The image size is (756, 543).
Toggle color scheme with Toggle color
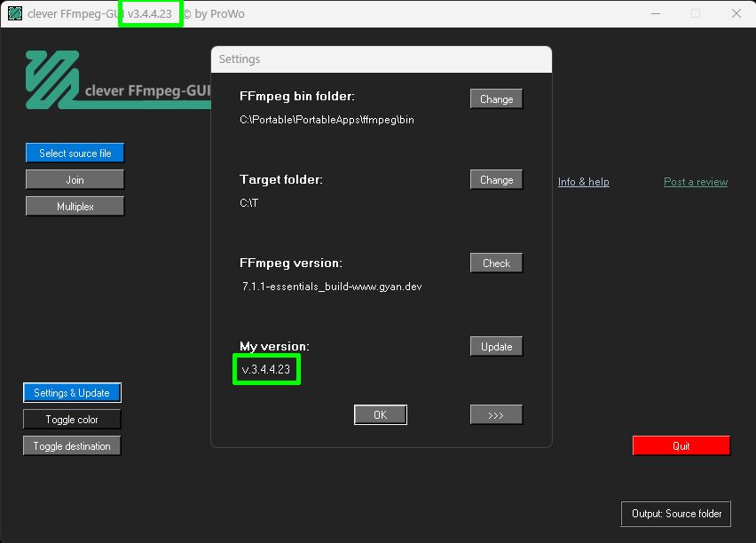pyautogui.click(x=72, y=419)
